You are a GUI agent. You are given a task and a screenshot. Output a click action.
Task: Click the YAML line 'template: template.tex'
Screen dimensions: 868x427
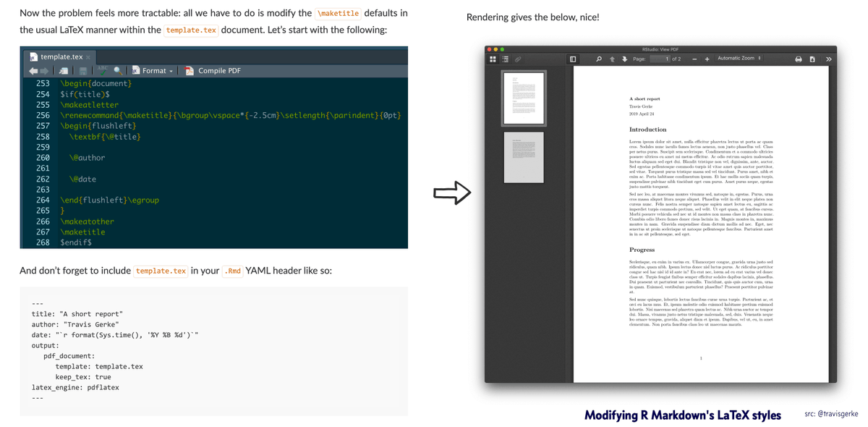99,366
